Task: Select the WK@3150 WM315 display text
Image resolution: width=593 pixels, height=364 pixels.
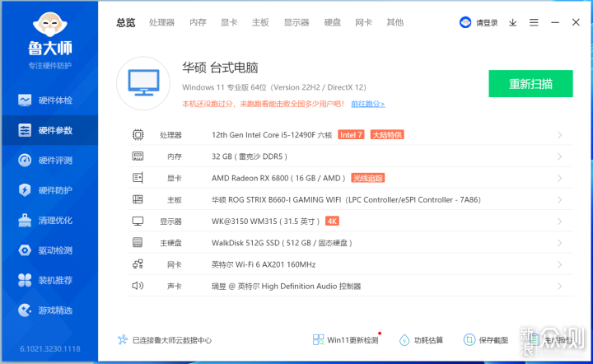Action: click(265, 222)
